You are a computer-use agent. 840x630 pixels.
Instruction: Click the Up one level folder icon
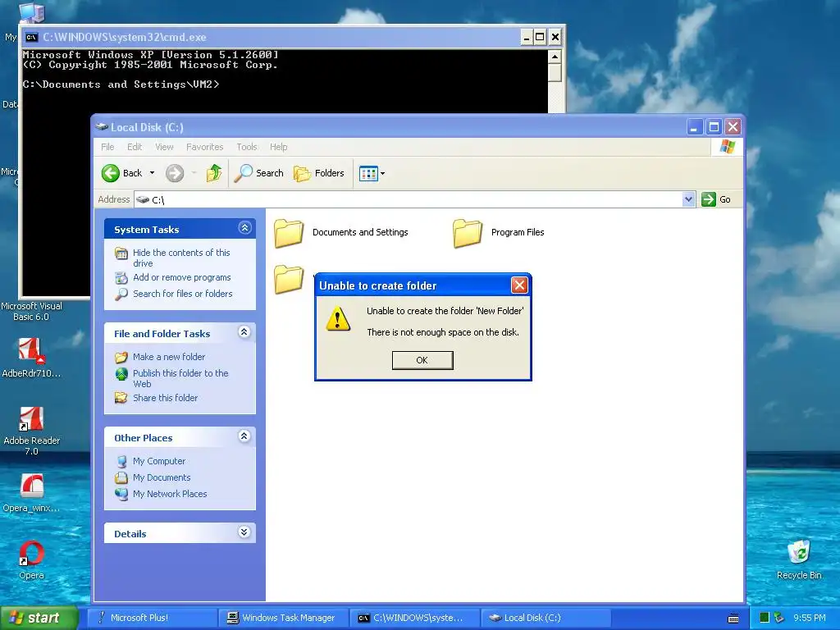coord(214,173)
